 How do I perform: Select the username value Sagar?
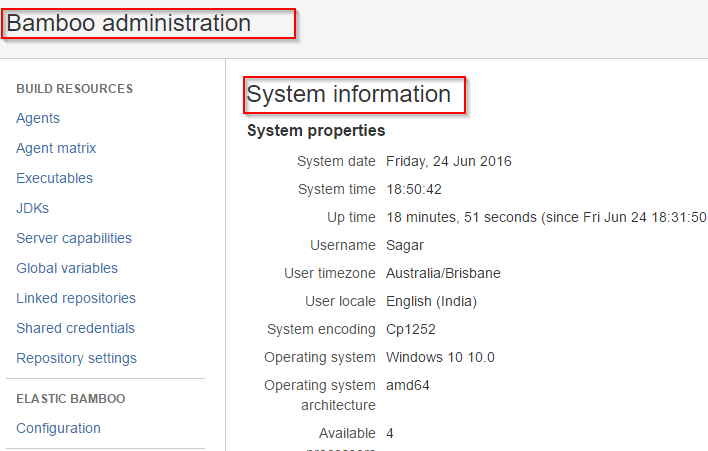(x=405, y=246)
